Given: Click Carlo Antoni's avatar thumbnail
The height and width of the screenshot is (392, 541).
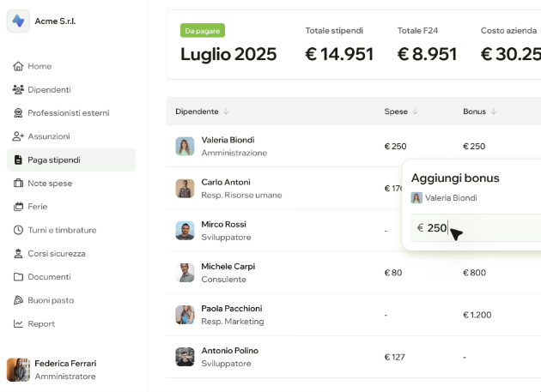Looking at the screenshot, I should [185, 189].
